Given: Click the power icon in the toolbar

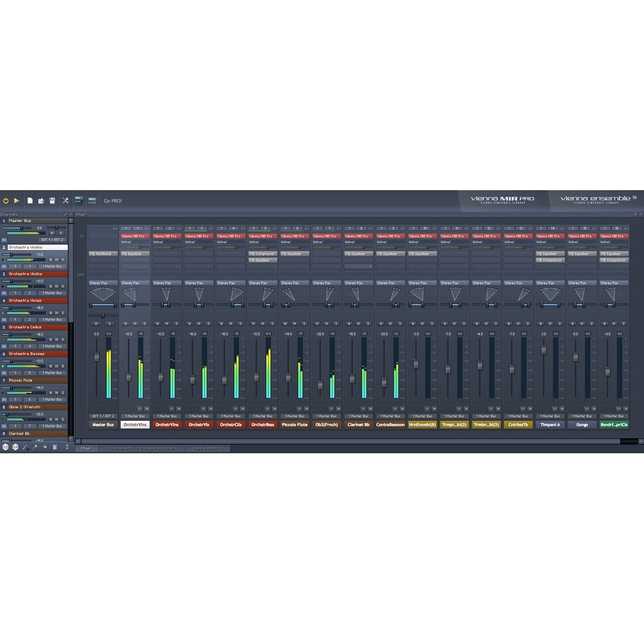Looking at the screenshot, I should click(6, 201).
